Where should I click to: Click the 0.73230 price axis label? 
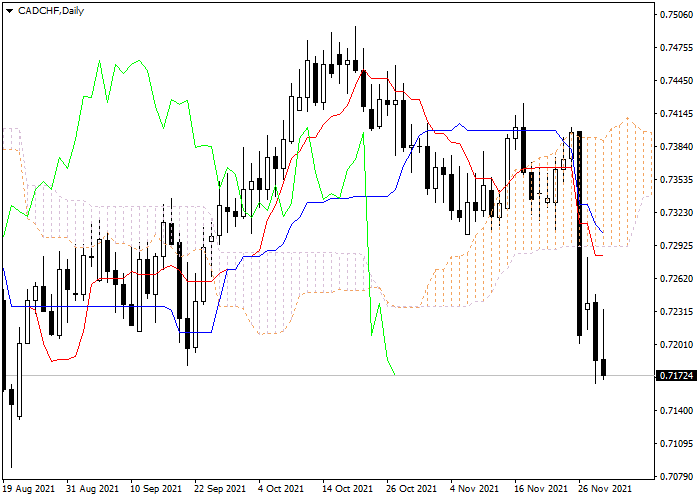pos(676,213)
